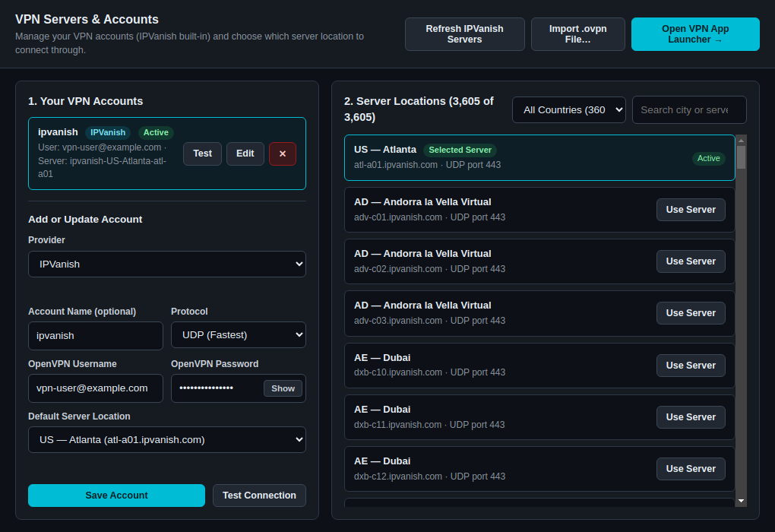This screenshot has width=775, height=532.
Task: Click the Active badge on Atlanta server
Action: 708,158
